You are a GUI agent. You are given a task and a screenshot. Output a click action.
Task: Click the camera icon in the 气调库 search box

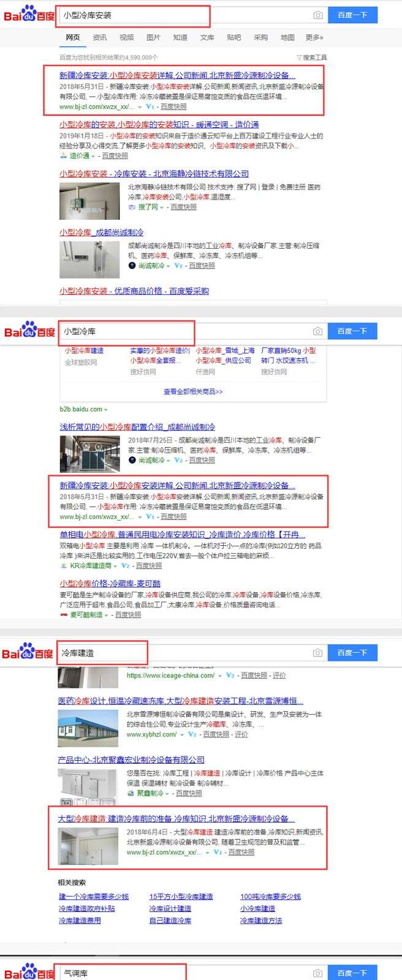click(317, 973)
